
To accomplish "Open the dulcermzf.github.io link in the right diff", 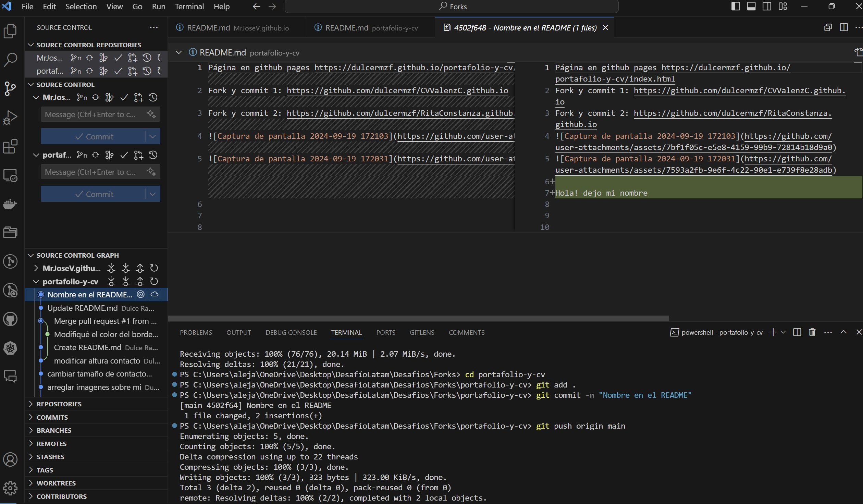I will click(x=725, y=67).
